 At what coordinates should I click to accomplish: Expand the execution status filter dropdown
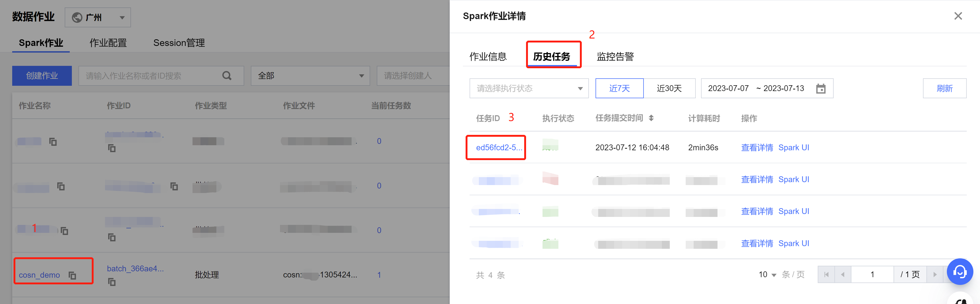pyautogui.click(x=529, y=88)
